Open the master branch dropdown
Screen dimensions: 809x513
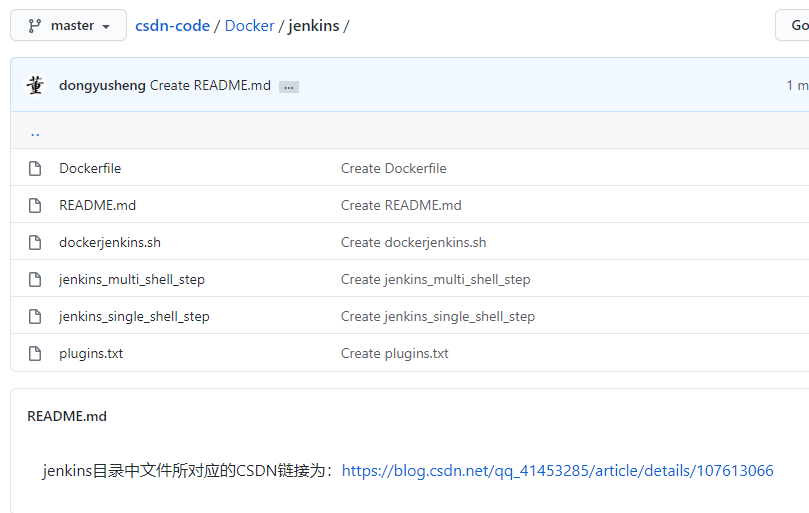pos(68,25)
